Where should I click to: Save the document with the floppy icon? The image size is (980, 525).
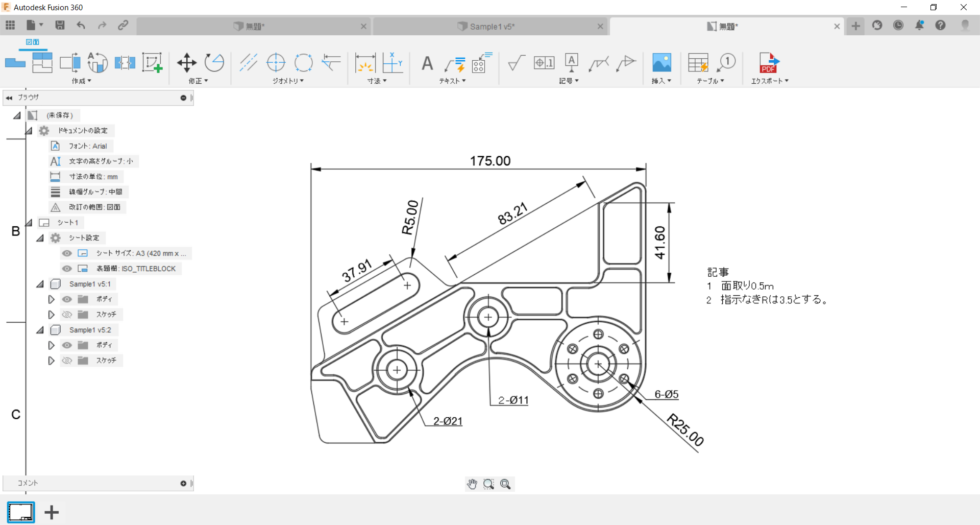[60, 25]
